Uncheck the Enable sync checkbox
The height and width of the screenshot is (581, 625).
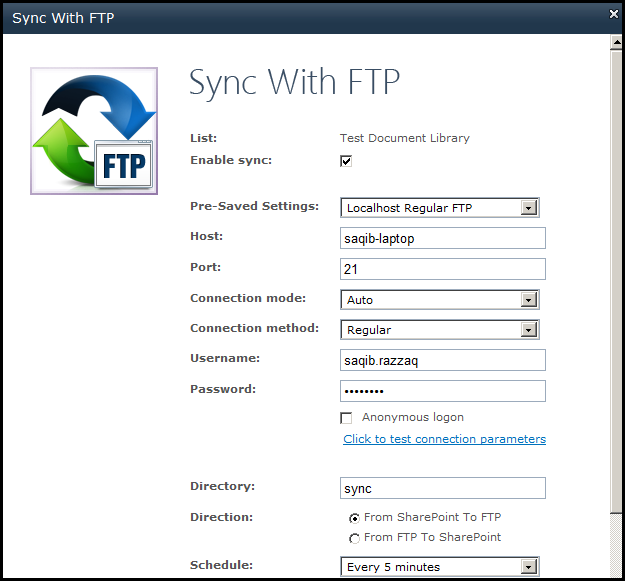pos(346,161)
